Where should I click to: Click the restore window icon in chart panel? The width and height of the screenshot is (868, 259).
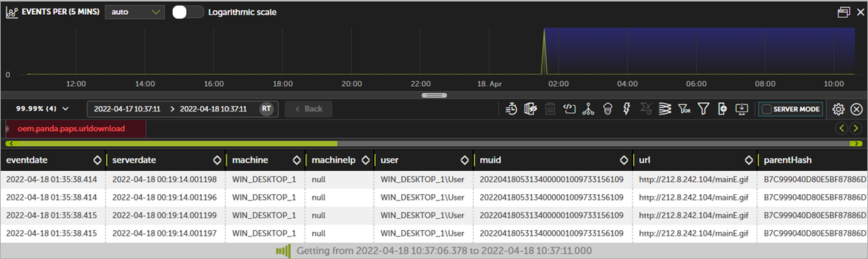[843, 12]
